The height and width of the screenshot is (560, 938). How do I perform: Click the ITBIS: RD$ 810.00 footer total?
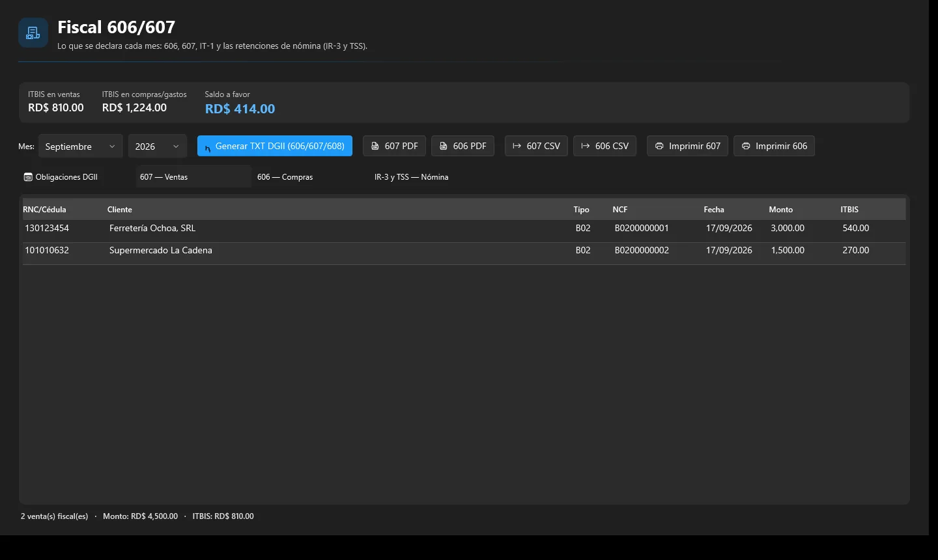223,516
